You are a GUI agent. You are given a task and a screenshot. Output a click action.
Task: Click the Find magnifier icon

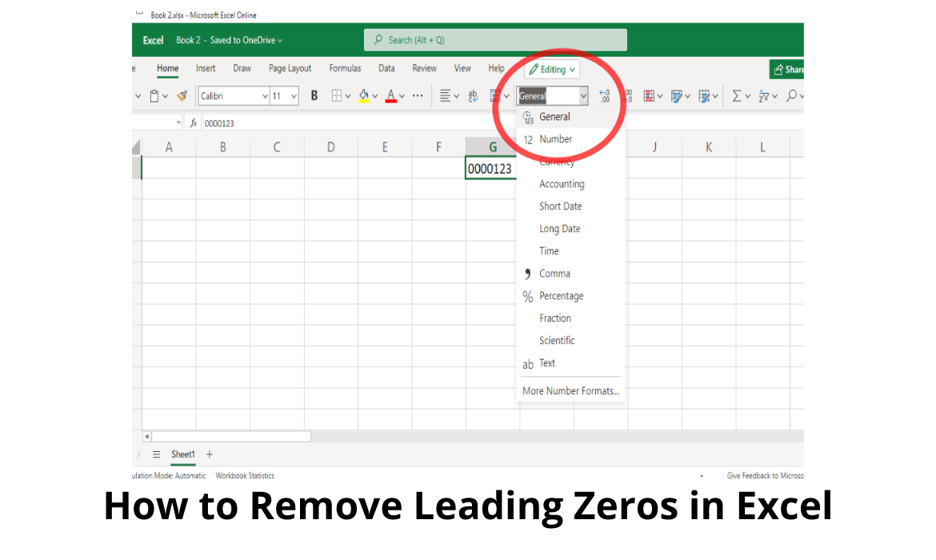click(792, 95)
